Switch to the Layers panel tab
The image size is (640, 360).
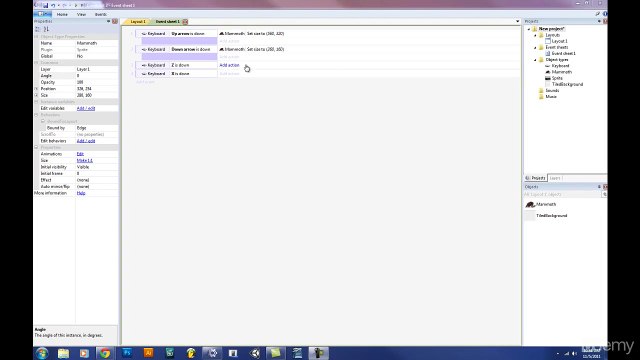[555, 178]
